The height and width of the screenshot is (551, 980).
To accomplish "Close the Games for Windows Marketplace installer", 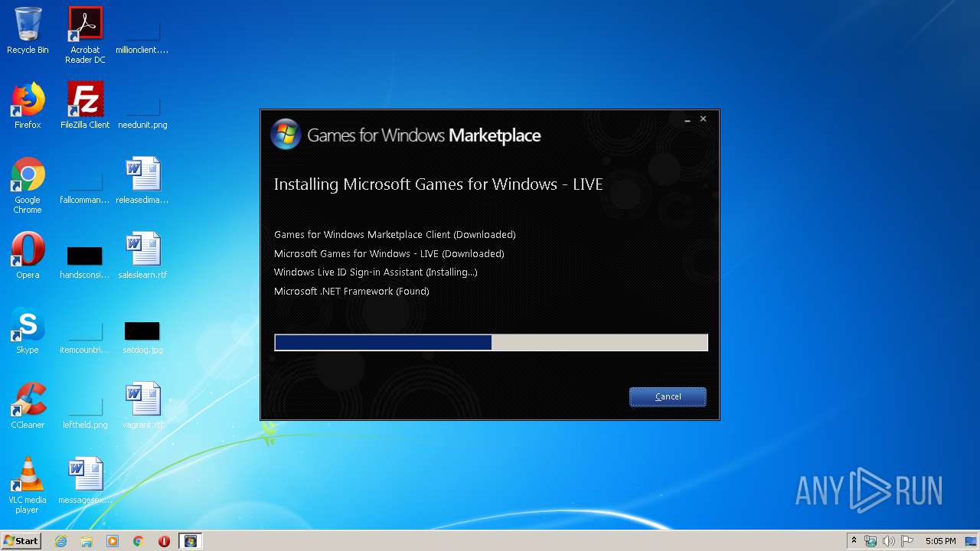I will point(703,119).
